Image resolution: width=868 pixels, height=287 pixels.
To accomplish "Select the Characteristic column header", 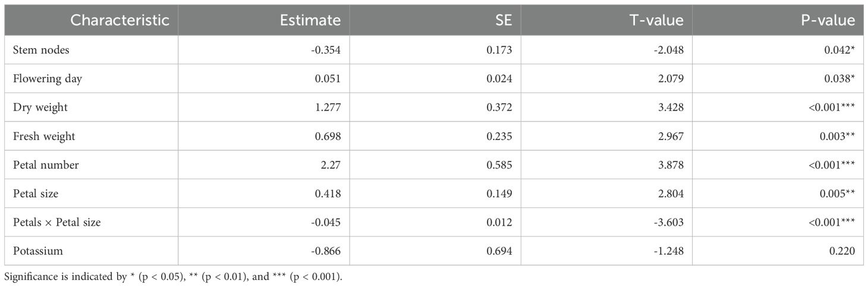I will click(x=120, y=20).
